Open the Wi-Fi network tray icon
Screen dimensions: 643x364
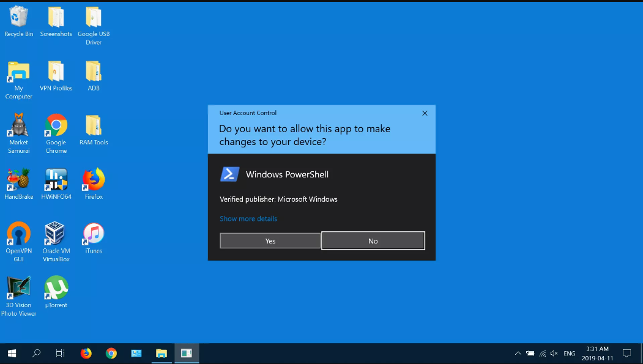pos(543,354)
